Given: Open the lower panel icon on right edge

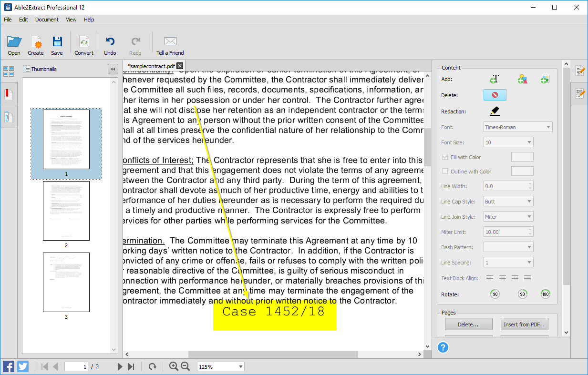Looking at the screenshot, I should point(580,93).
